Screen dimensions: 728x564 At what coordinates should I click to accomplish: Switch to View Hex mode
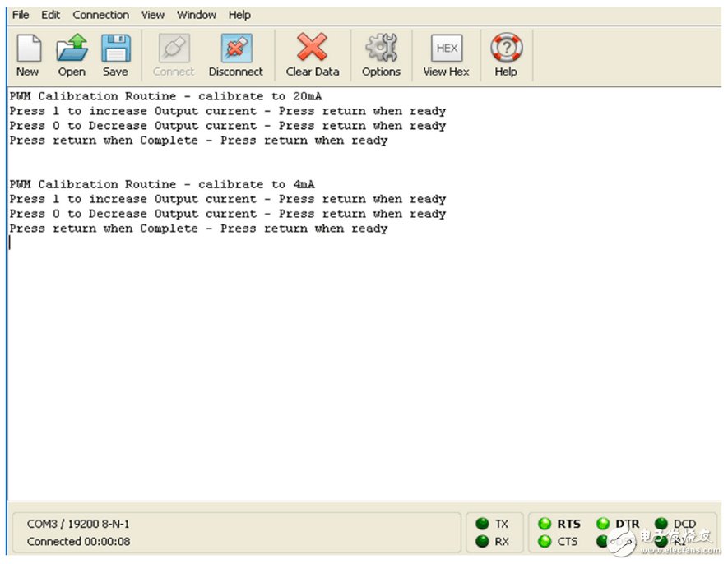(x=446, y=49)
